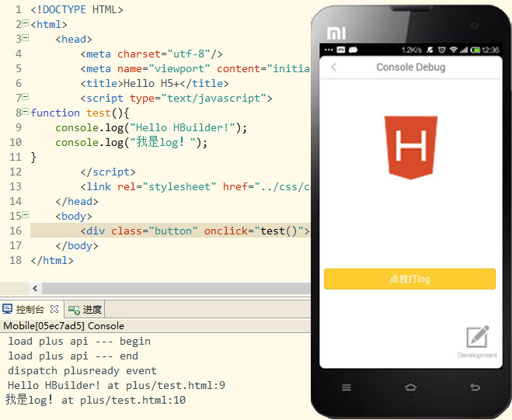Image resolution: width=512 pixels, height=420 pixels.
Task: Tap the phone home hardware key
Action: pos(410,387)
